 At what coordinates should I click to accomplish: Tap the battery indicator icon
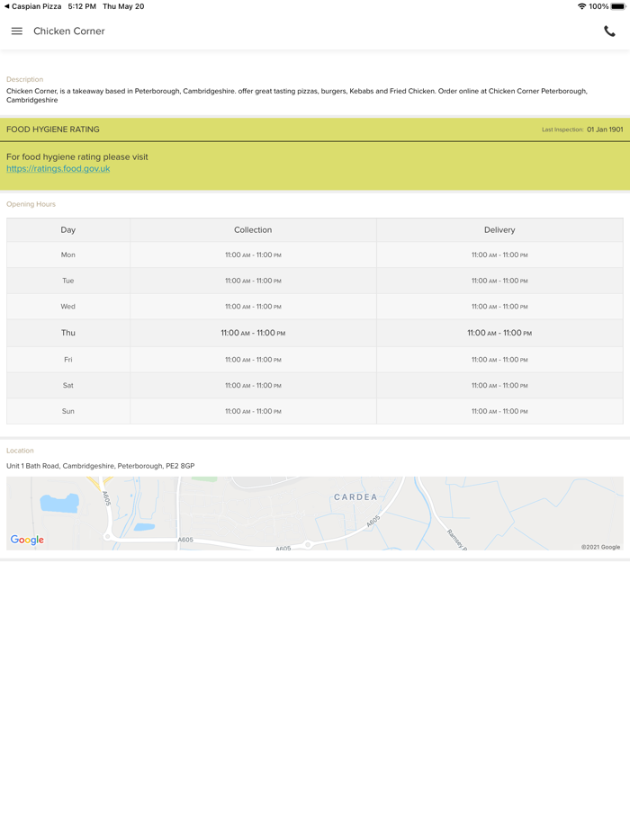[x=617, y=6]
